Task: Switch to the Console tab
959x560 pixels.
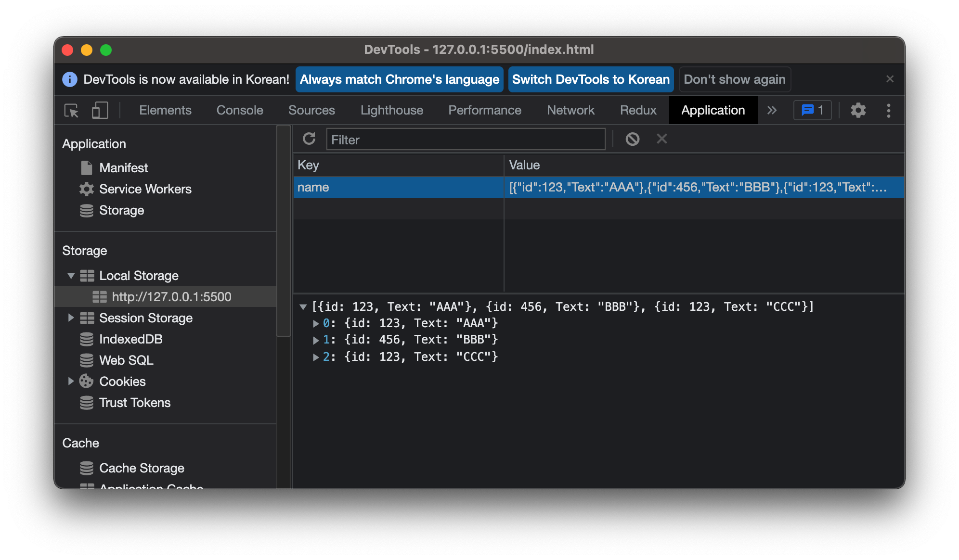Action: tap(240, 111)
